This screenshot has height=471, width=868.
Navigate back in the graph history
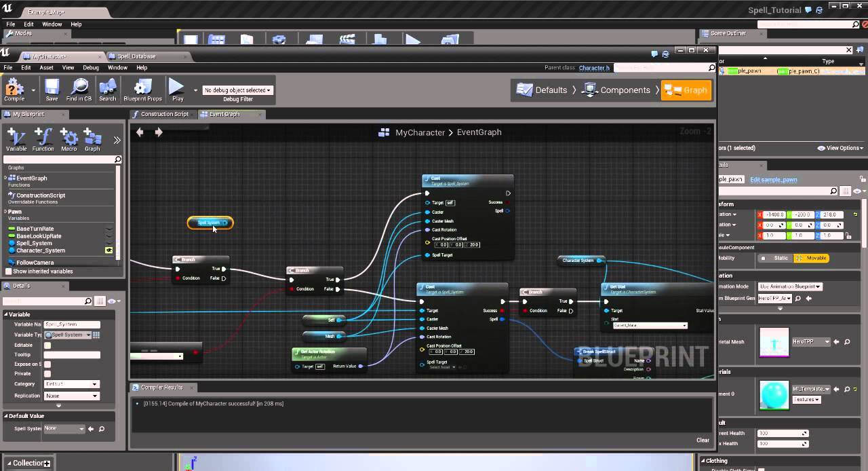coord(140,132)
